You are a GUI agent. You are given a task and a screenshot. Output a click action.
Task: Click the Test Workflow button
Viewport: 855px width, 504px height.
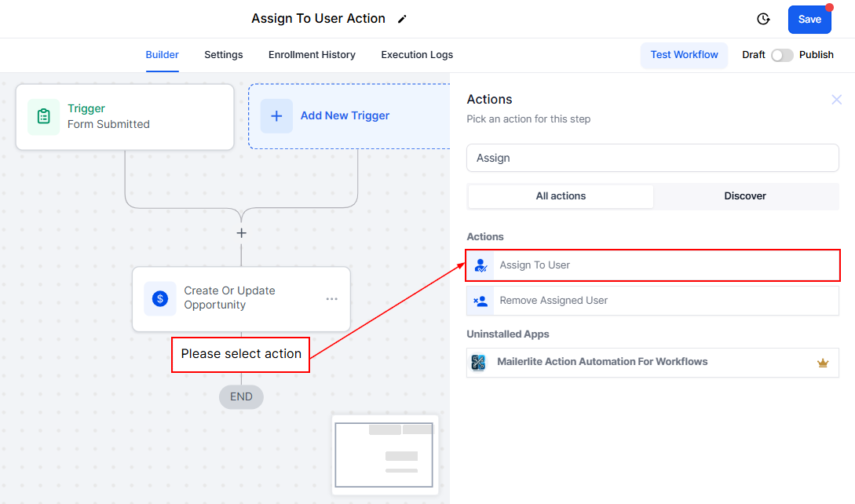684,55
